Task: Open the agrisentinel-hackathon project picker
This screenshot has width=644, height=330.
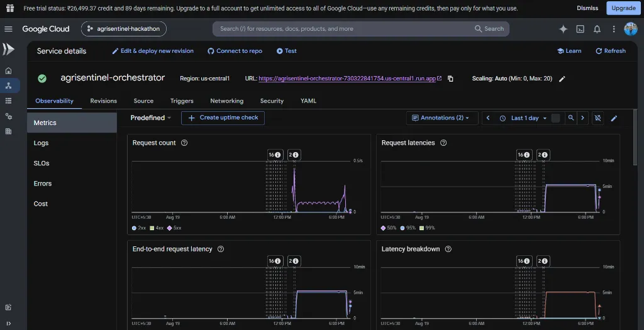Action: point(124,29)
